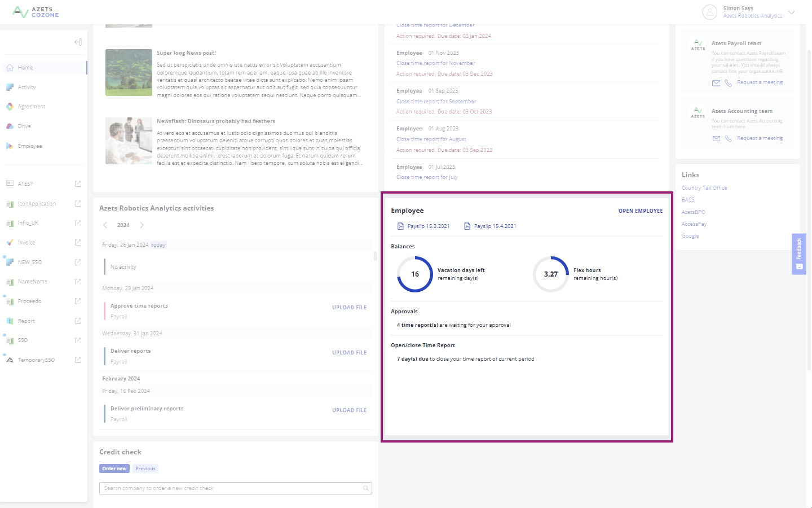The width and height of the screenshot is (812, 508).
Task: Open the Employee sidebar icon
Action: tap(10, 146)
